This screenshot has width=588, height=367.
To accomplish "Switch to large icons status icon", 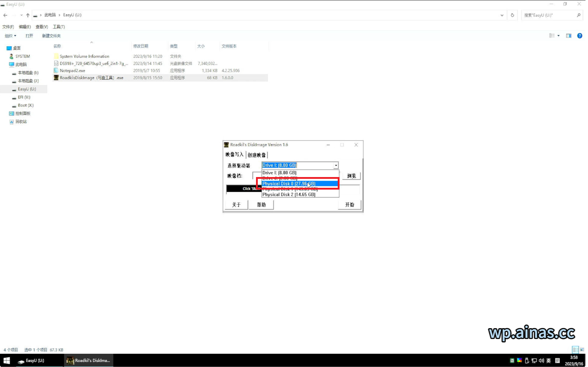I will [x=582, y=350].
